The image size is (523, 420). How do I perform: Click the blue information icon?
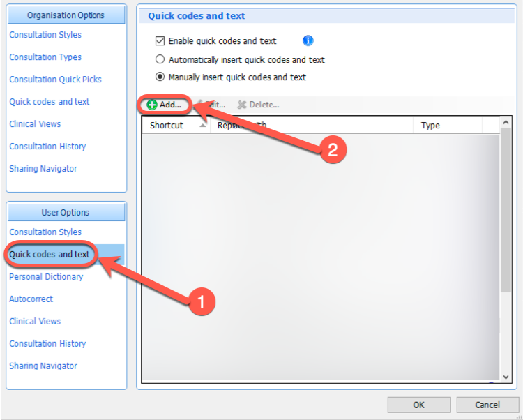(x=308, y=40)
